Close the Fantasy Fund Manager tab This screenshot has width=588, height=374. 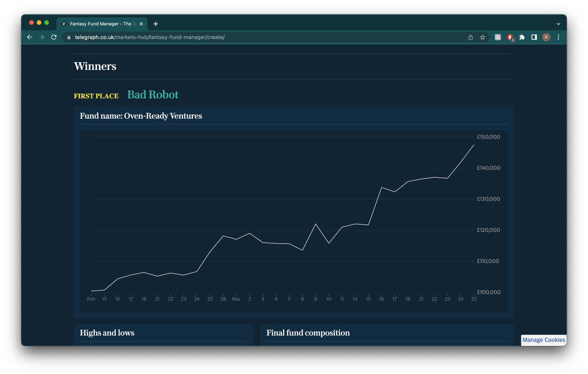coord(141,23)
